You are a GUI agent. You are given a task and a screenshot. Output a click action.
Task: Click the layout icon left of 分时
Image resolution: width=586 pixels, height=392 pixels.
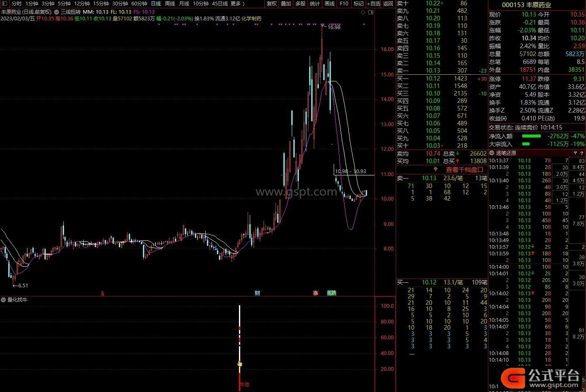(x=5, y=3)
